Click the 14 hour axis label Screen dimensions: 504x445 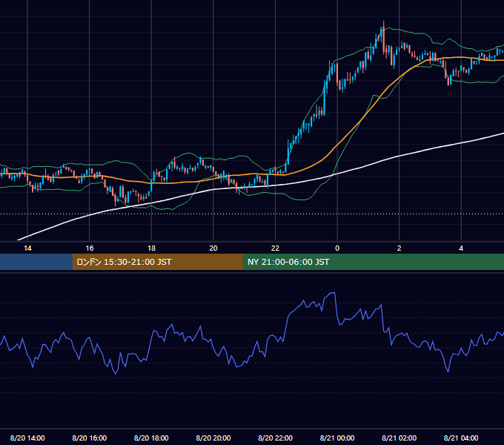27,248
